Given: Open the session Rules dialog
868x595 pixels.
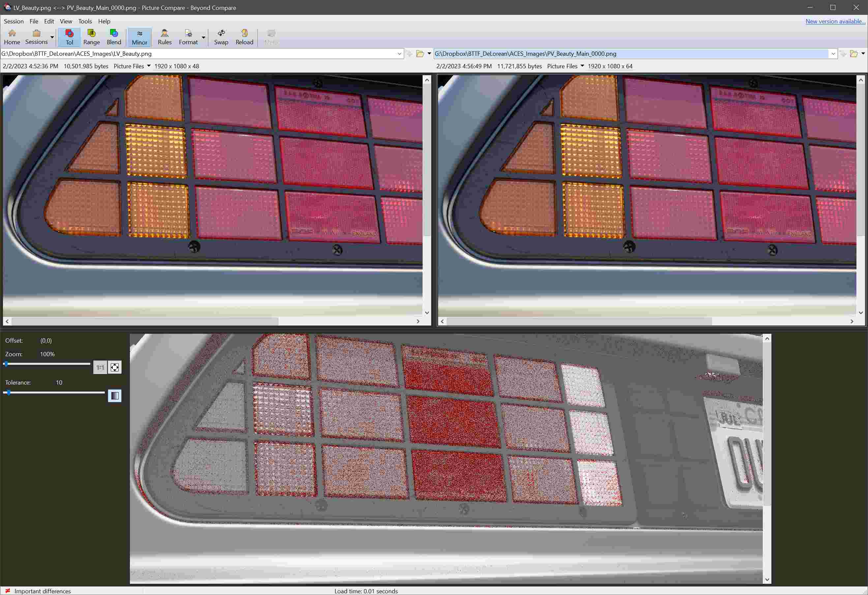Looking at the screenshot, I should (x=165, y=37).
